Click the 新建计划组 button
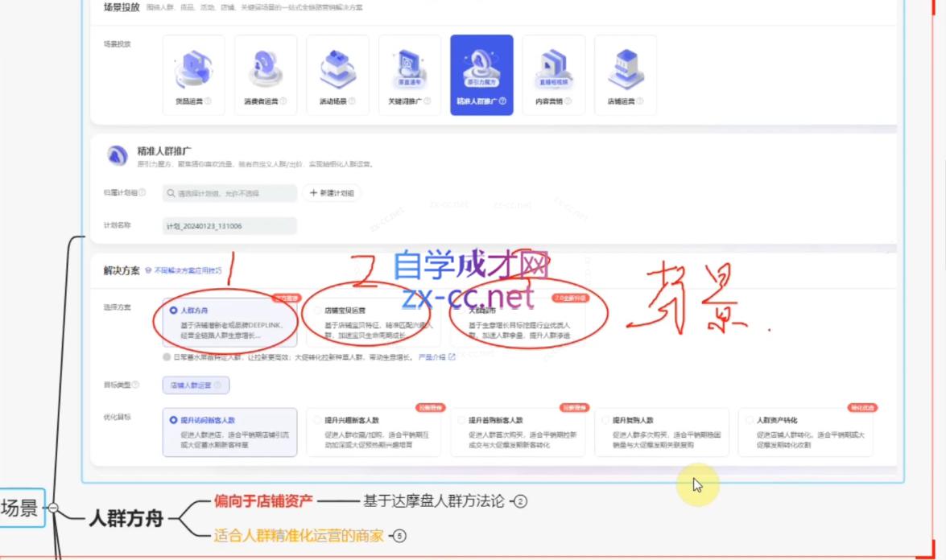This screenshot has height=560, width=946. pyautogui.click(x=332, y=193)
